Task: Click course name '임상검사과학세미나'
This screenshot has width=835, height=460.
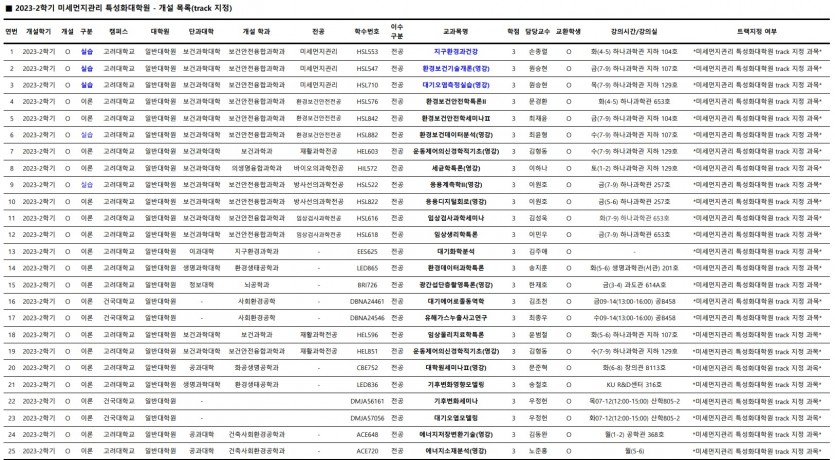Action: [x=455, y=218]
